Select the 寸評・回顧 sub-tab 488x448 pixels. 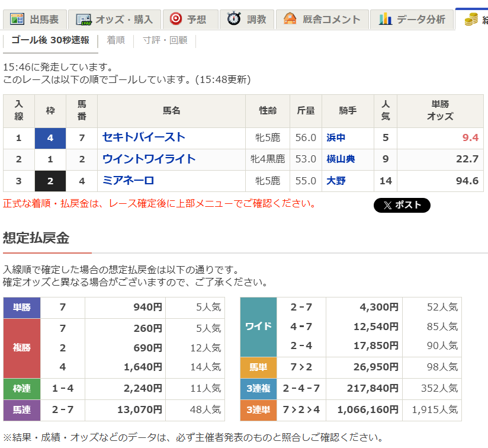(165, 40)
